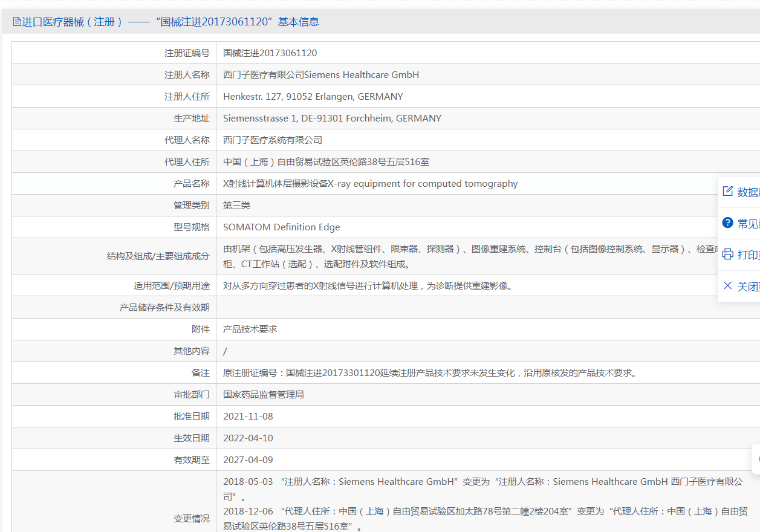Click the question mark icon beside 常见
This screenshot has width=760, height=532.
coord(728,223)
